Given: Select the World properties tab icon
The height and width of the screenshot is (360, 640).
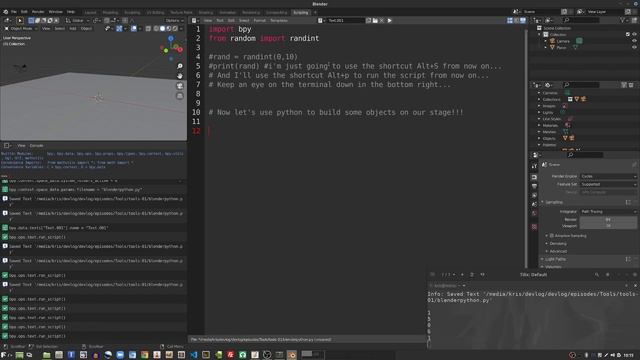Looking at the screenshot, I should (x=534, y=213).
